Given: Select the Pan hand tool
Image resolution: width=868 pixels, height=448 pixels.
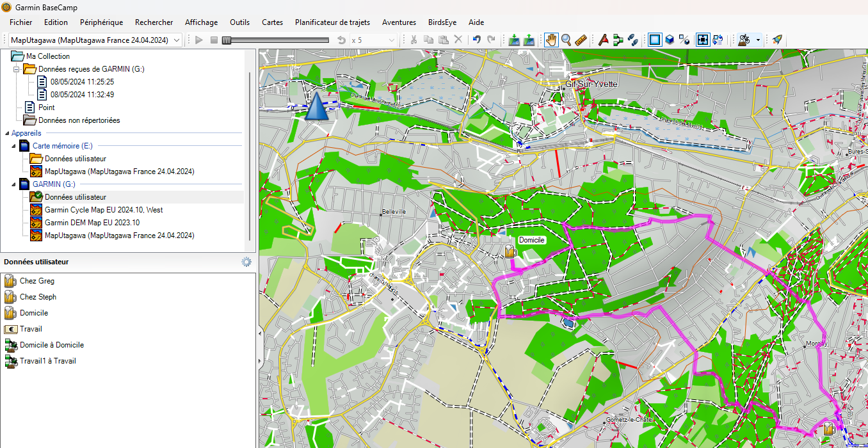Looking at the screenshot, I should [551, 40].
